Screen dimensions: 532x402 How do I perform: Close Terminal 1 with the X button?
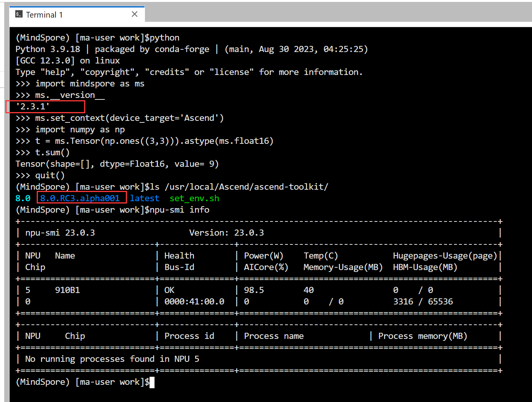tap(135, 14)
